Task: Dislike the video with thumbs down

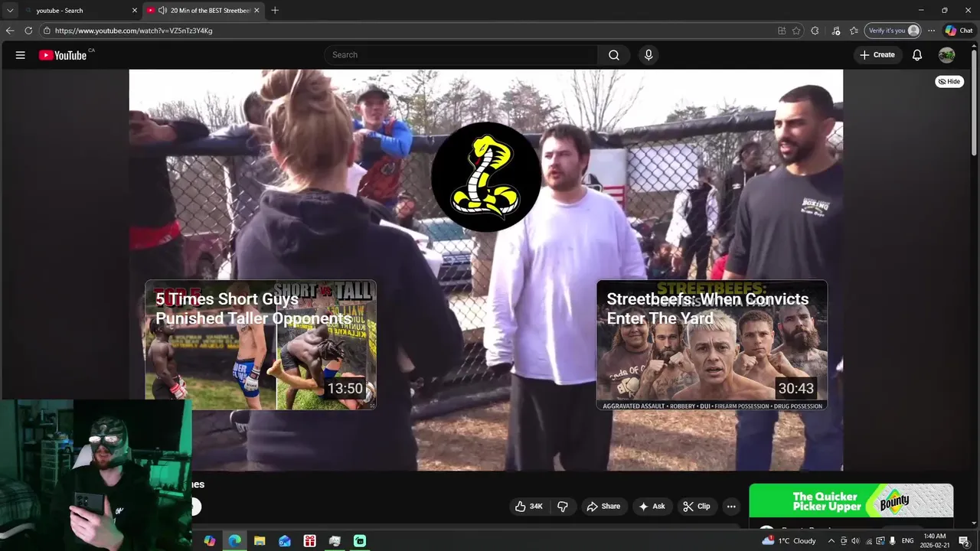Action: [563, 506]
